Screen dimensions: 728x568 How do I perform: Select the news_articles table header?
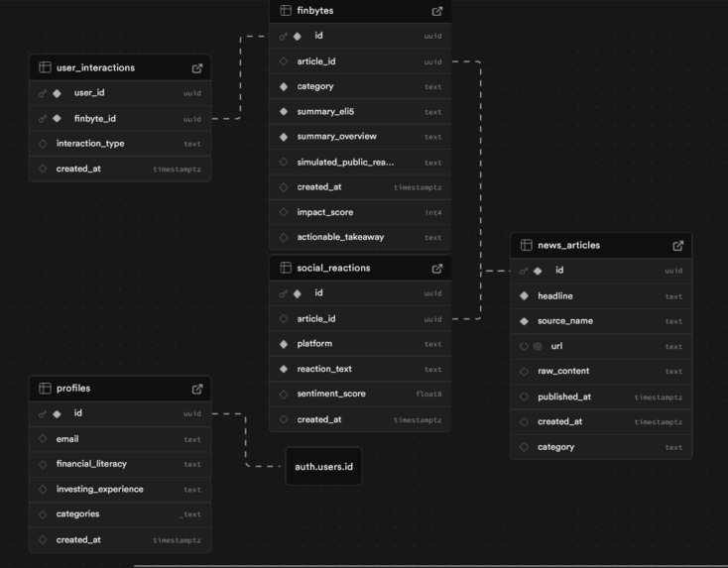(x=601, y=246)
